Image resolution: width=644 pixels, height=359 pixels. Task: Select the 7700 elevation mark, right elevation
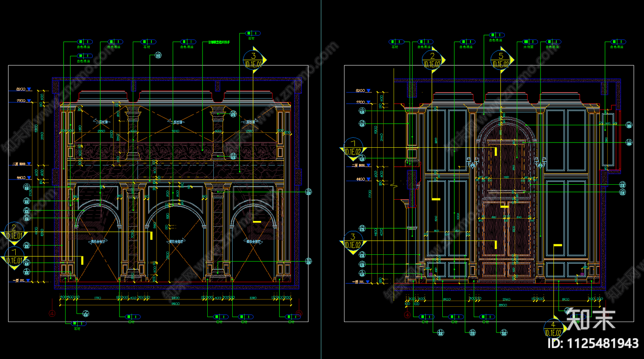point(363,102)
